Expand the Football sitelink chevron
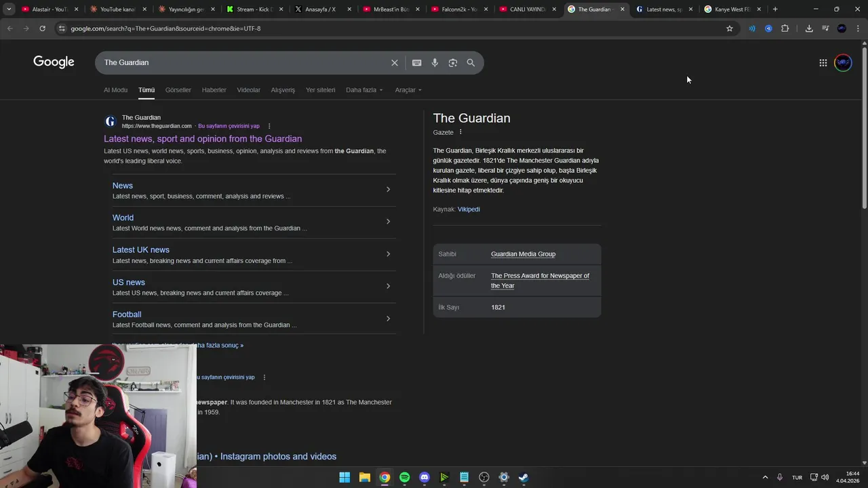This screenshot has height=488, width=868. 388,319
